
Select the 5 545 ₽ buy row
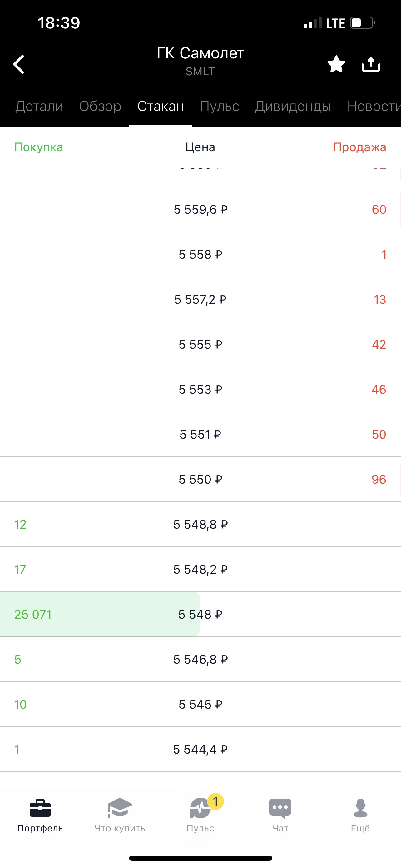pyautogui.click(x=200, y=704)
